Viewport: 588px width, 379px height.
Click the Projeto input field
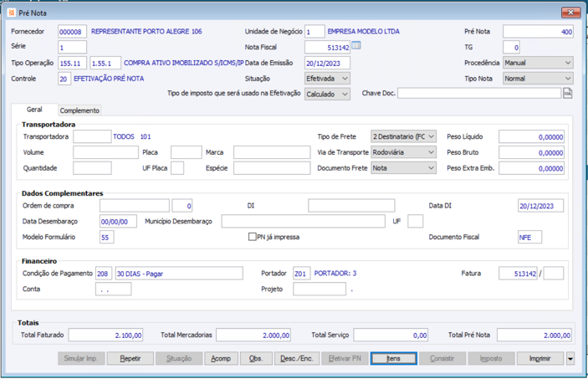pyautogui.click(x=320, y=289)
